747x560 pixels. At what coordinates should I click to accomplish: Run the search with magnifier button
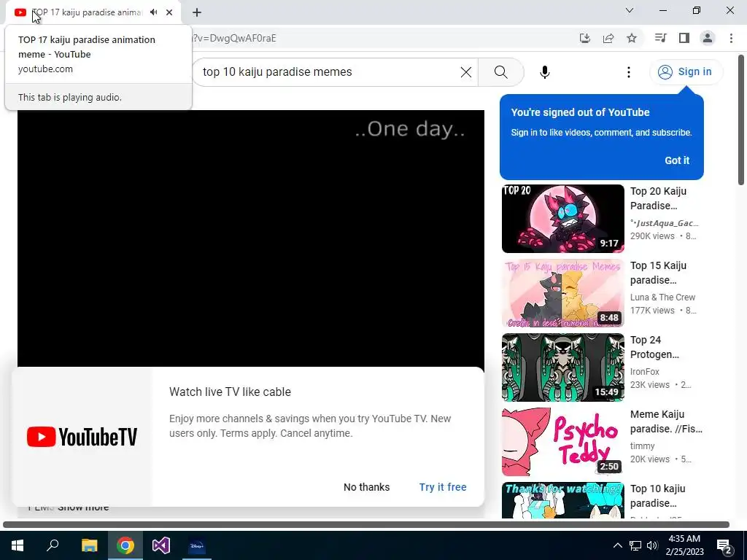pyautogui.click(x=500, y=72)
